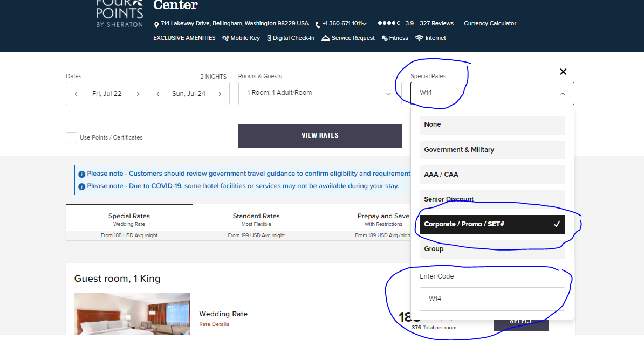
Task: Switch to the Standard Rates tab
Action: 256,222
